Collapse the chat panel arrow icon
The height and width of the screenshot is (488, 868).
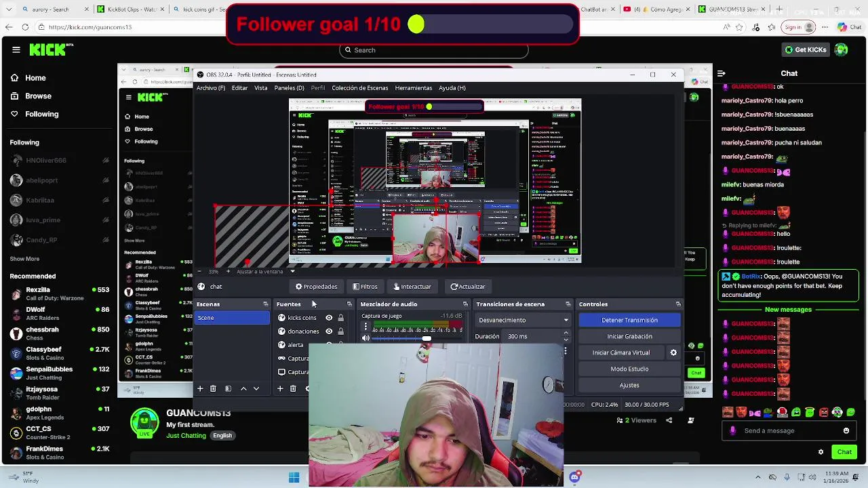[722, 73]
